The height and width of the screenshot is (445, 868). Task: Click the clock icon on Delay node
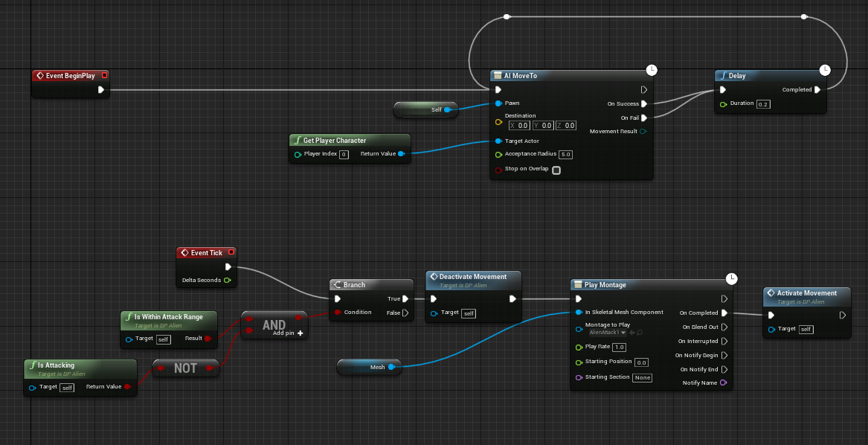point(824,70)
